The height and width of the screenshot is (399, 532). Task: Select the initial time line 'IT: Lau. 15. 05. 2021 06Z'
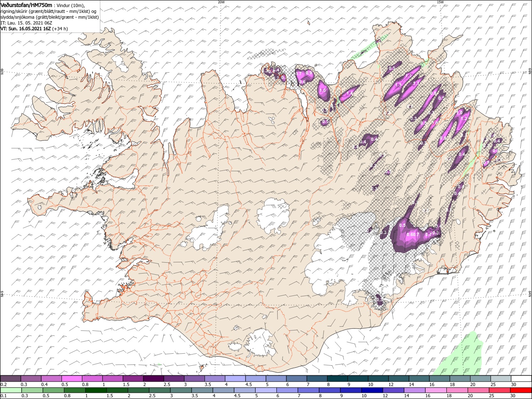click(26, 23)
